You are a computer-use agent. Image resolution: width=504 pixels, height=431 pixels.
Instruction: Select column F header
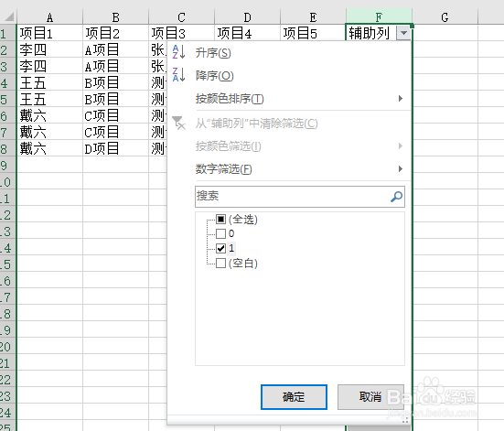pos(379,17)
